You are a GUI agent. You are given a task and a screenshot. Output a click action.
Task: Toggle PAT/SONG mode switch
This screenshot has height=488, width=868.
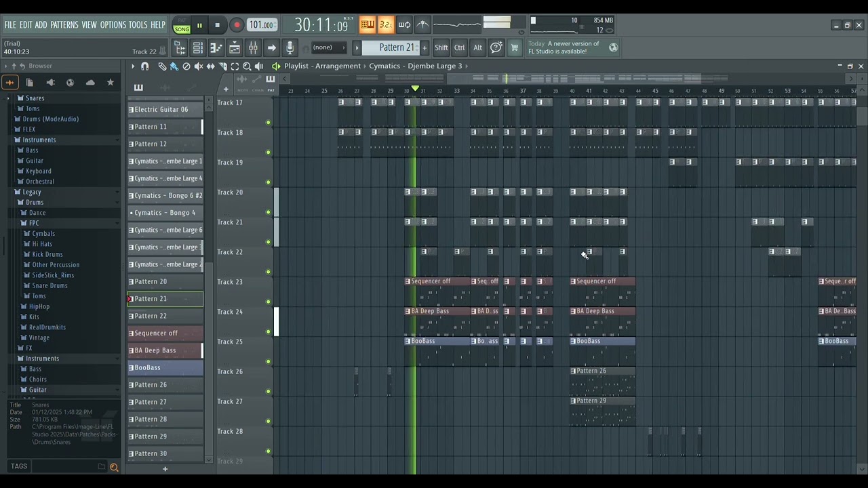point(182,26)
